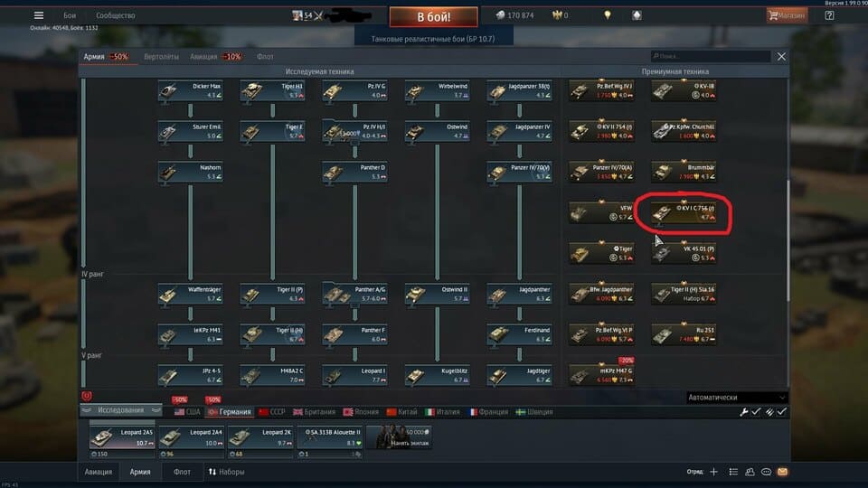Click the В бой! button
The width and height of the screenshot is (868, 488).
coord(433,16)
